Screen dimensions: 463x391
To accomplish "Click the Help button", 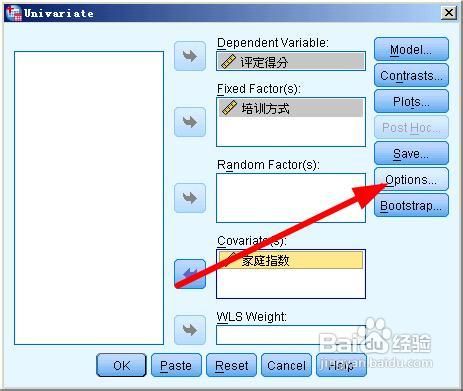I will [341, 365].
